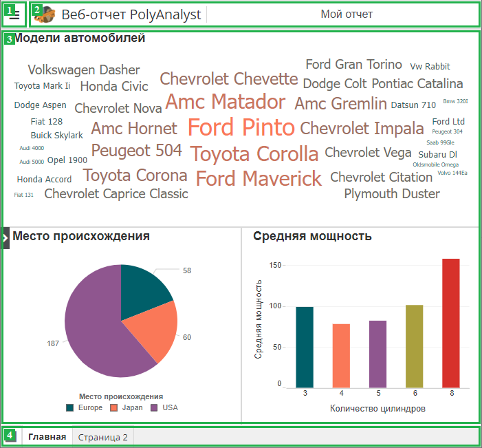Select Saab 99Gle in the word cloud
This screenshot has width=482, height=448.
click(x=440, y=142)
